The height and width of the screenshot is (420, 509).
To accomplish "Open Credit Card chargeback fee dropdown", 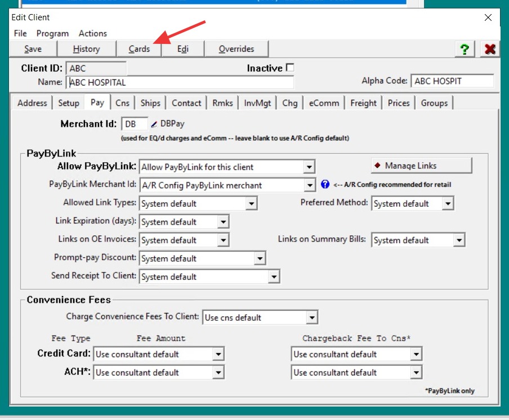I will pyautogui.click(x=416, y=354).
